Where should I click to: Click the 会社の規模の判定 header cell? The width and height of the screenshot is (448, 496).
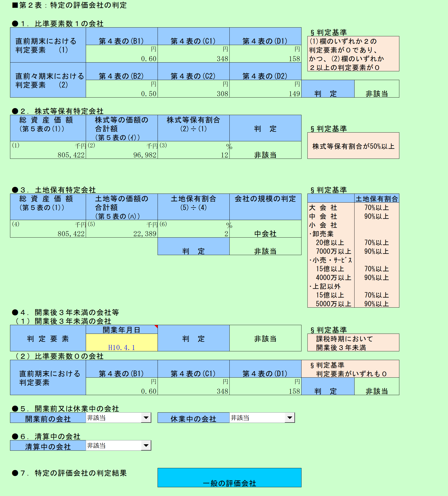tap(265, 207)
